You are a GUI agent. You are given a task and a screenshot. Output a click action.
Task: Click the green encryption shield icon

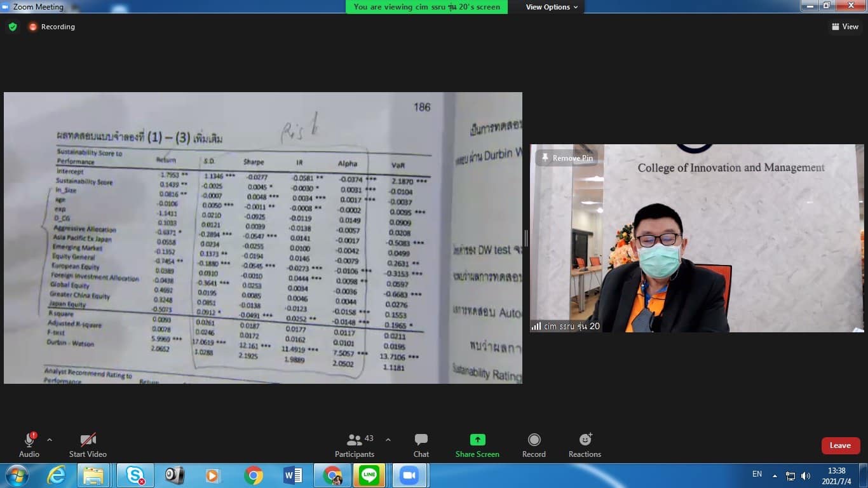tap(13, 27)
